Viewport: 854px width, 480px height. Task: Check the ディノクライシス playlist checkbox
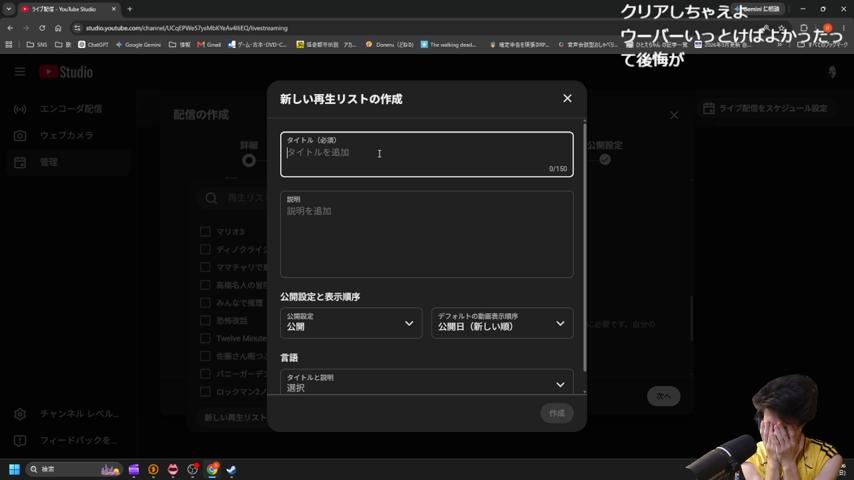(x=205, y=250)
